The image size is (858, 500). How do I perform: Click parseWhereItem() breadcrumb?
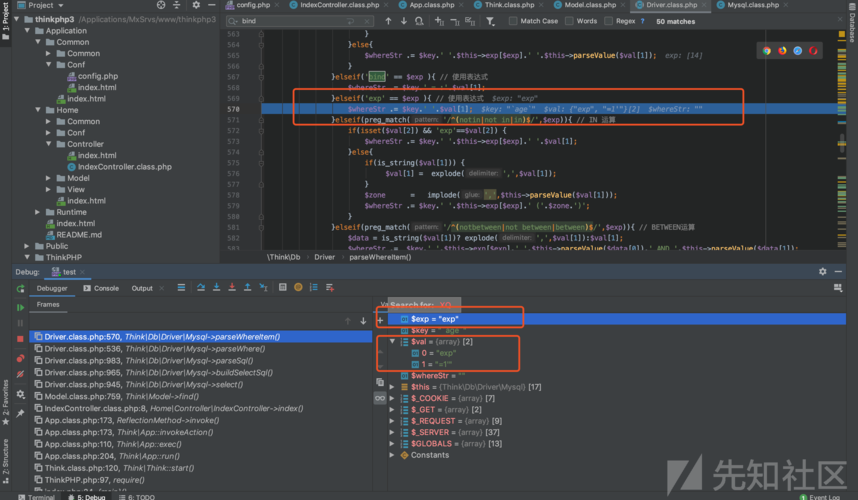pyautogui.click(x=380, y=257)
